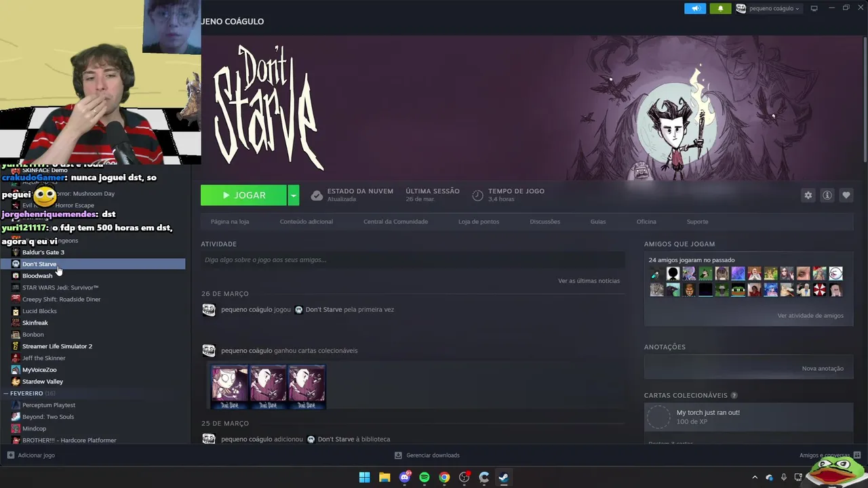
Task: Open the Conteúdo adicional tab
Action: tap(307, 222)
